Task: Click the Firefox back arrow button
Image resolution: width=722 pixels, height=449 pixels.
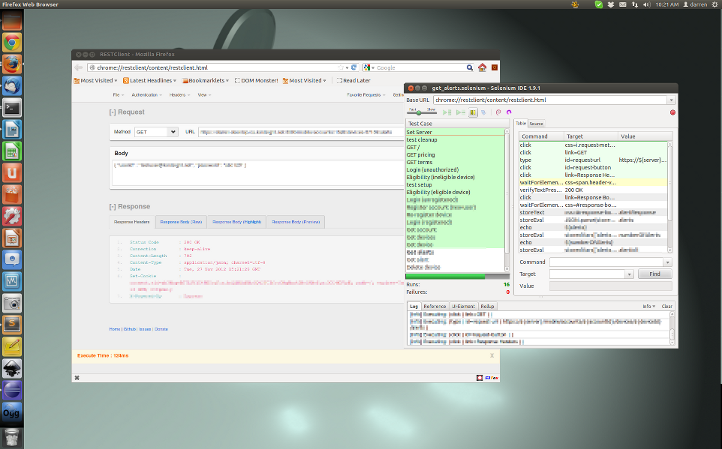Action: [x=79, y=68]
